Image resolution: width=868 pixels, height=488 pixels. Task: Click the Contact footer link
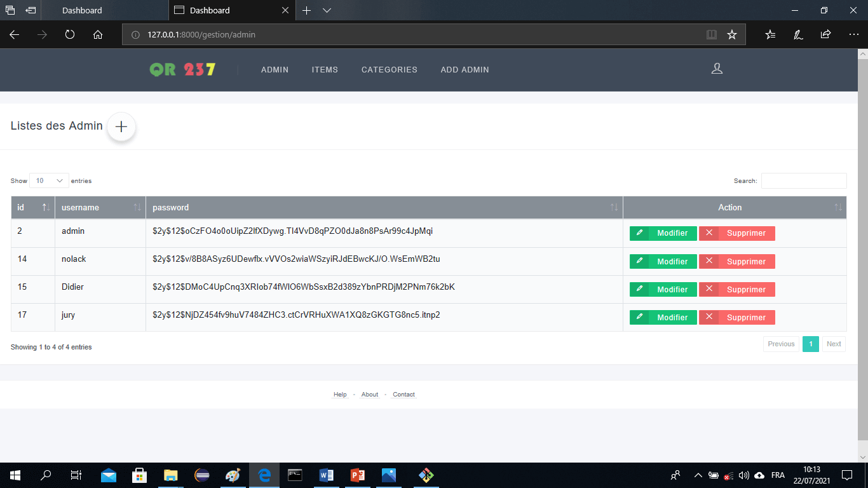pyautogui.click(x=403, y=395)
